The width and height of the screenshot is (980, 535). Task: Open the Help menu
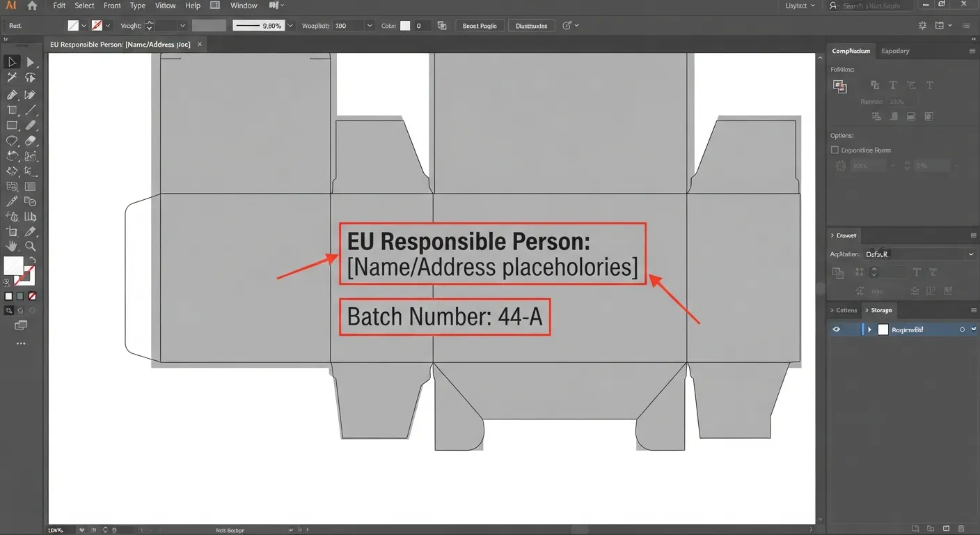193,6
